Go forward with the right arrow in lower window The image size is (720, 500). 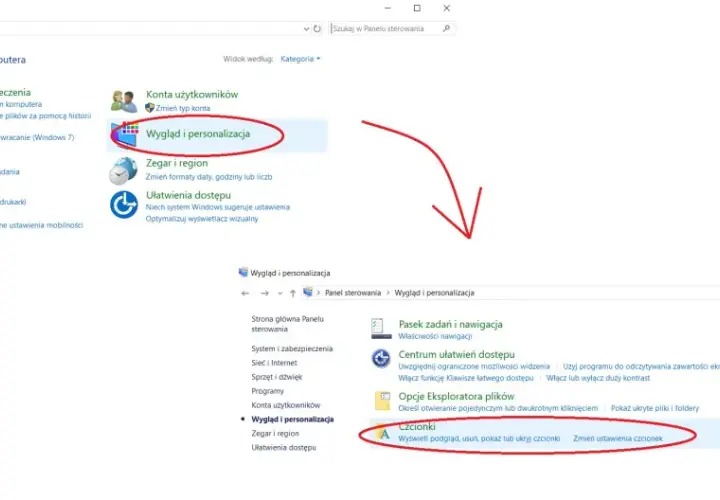264,293
